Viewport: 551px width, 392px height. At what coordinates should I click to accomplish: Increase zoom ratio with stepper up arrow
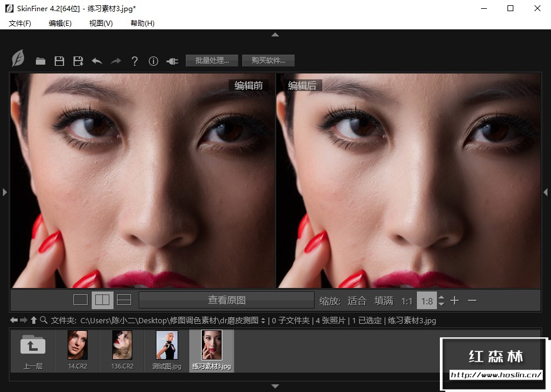[x=442, y=297]
